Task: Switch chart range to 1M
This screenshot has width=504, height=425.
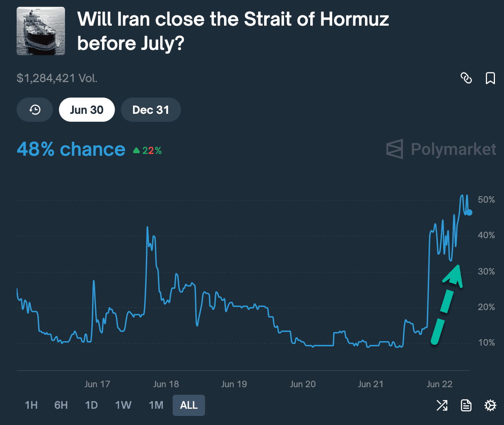Action: click(x=156, y=405)
